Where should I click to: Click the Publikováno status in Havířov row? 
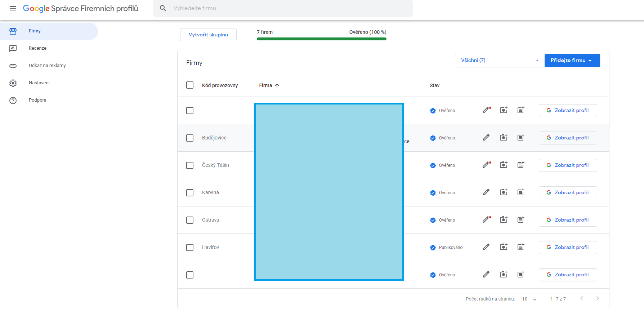[x=446, y=248]
